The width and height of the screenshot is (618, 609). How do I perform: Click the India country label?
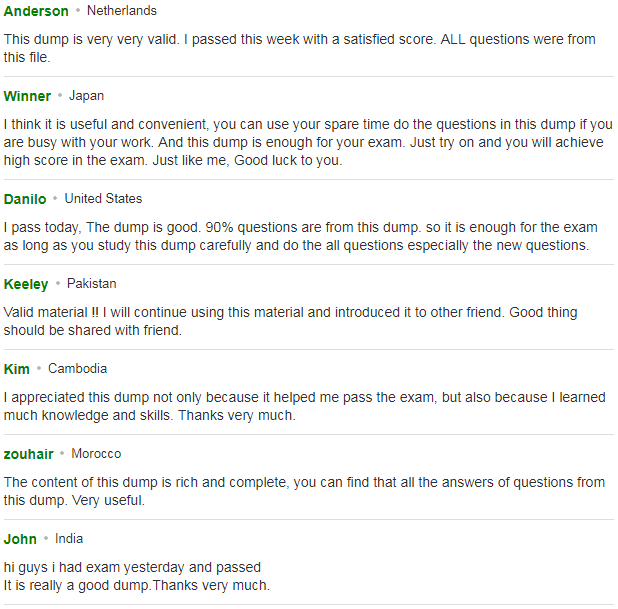coord(69,539)
